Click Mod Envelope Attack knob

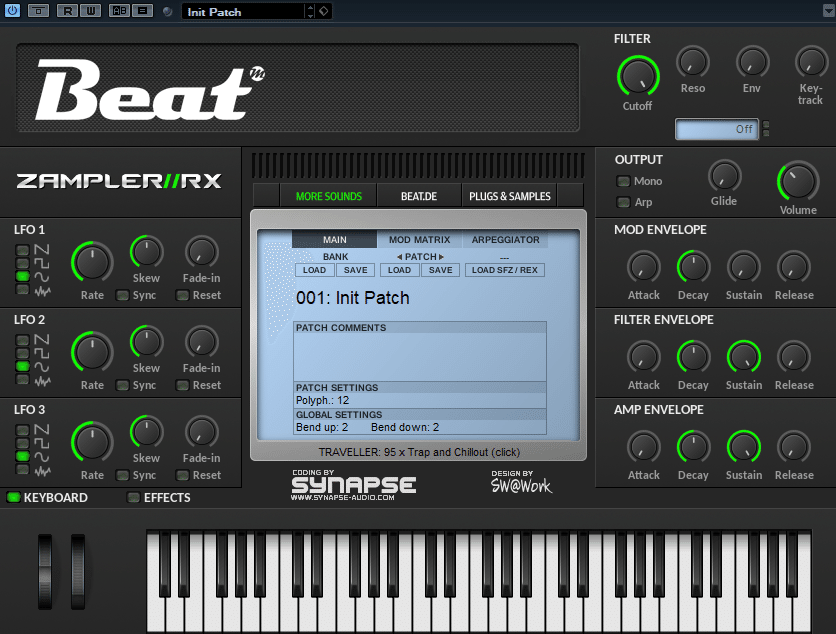click(644, 267)
